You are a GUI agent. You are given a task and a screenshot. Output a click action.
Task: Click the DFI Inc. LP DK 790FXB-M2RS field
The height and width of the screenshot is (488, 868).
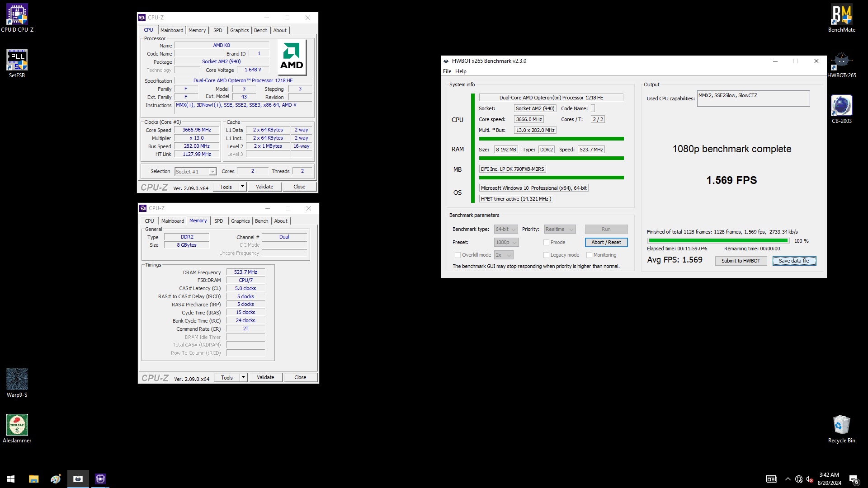[513, 169]
